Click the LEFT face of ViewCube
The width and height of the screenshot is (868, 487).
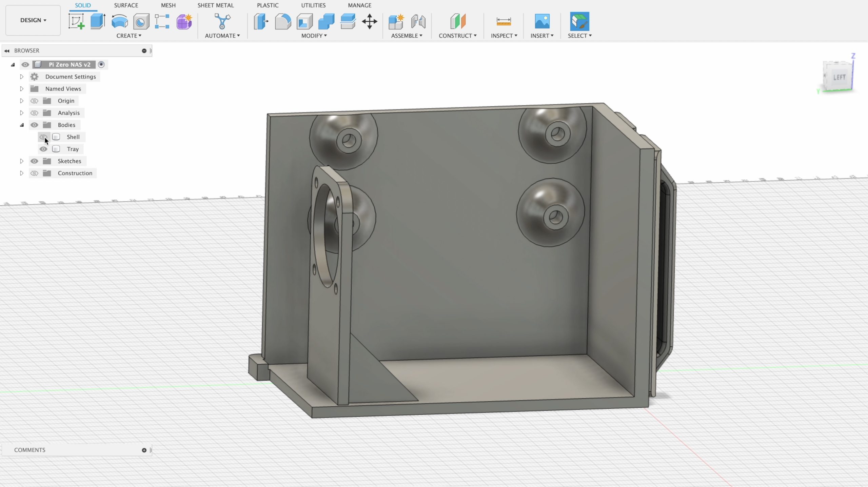tap(839, 77)
